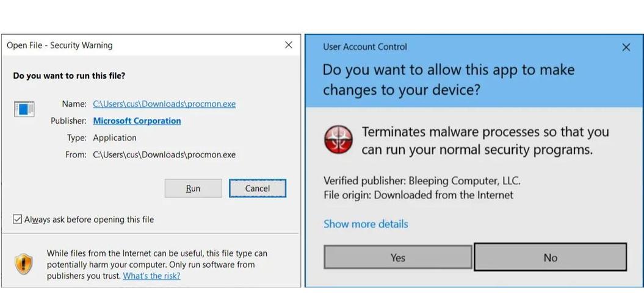Click the Open File - Security Warning title
This screenshot has width=644, height=305.
(x=60, y=45)
